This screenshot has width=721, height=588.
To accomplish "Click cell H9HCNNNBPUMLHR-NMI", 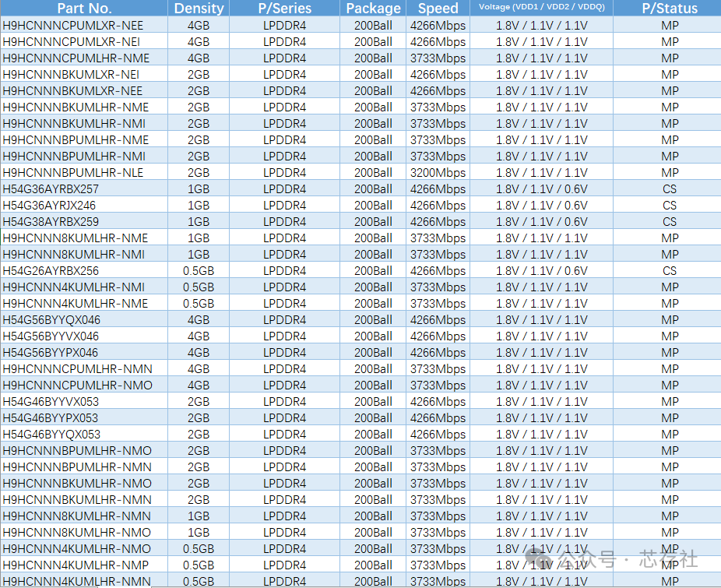I will (x=84, y=156).
